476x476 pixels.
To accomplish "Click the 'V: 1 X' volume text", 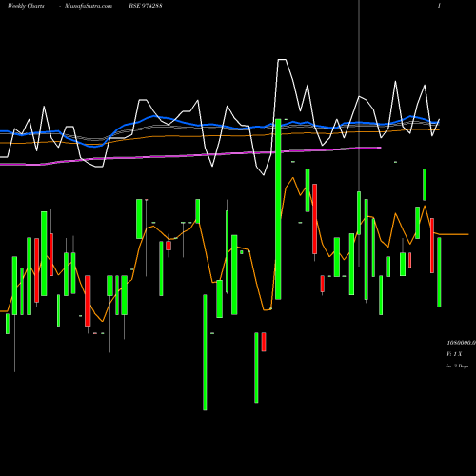I will (454, 354).
